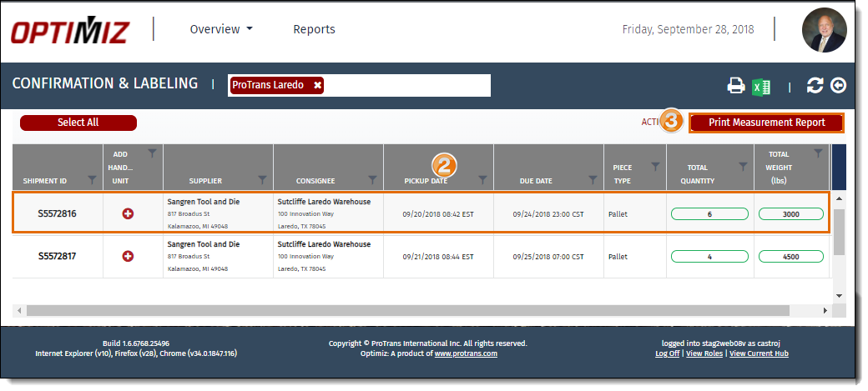
Task: Add handling unit for shipment S5572817
Action: tap(128, 256)
